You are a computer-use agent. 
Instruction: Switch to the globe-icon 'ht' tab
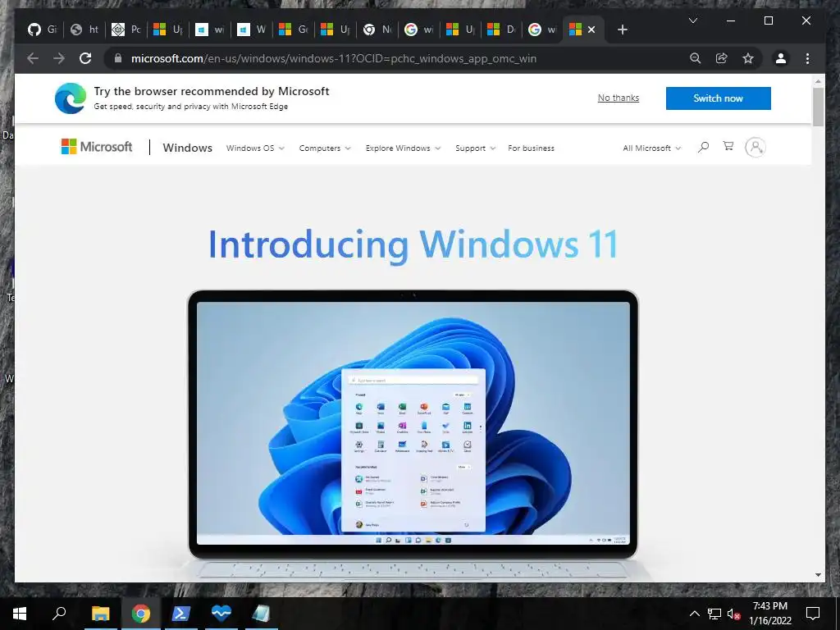click(84, 30)
